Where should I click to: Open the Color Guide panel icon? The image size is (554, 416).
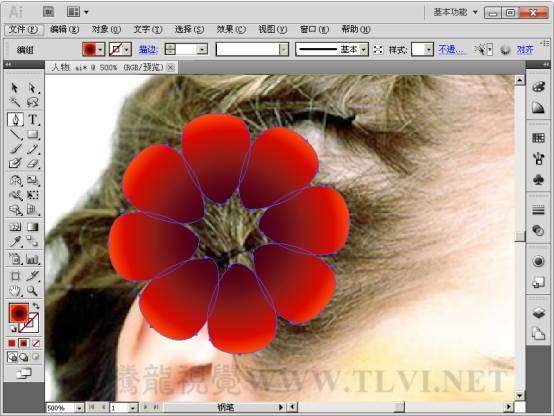pyautogui.click(x=538, y=107)
